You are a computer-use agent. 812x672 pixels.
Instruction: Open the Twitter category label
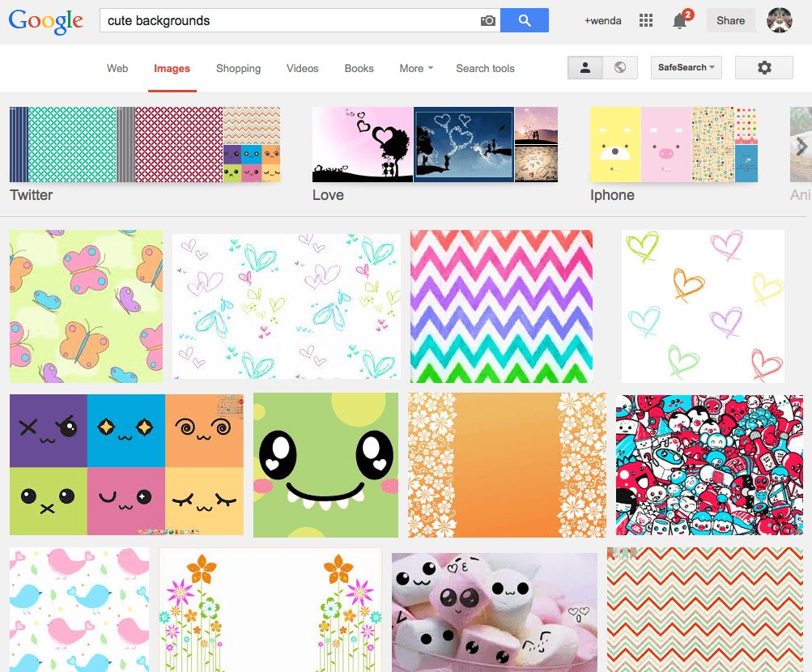(x=31, y=195)
